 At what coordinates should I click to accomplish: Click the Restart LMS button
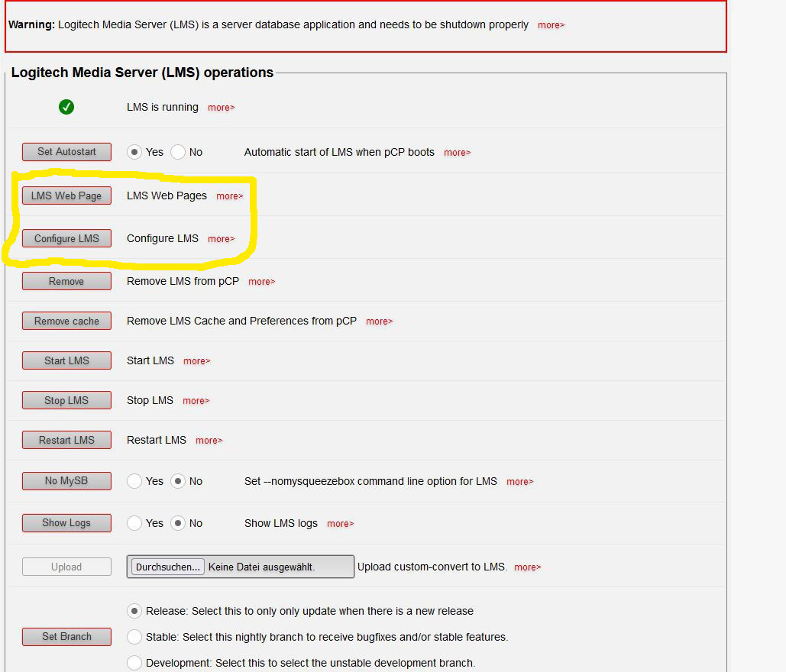click(66, 440)
